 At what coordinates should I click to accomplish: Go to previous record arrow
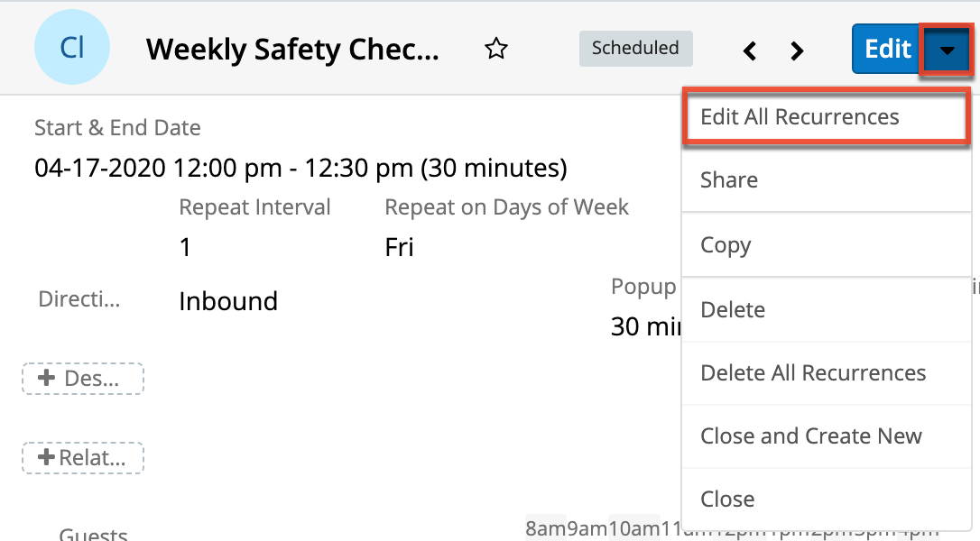[750, 50]
